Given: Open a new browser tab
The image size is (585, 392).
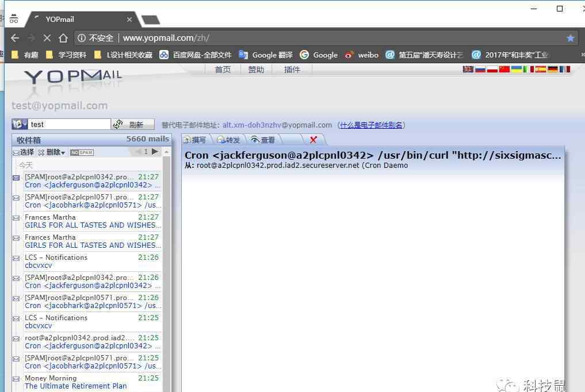Looking at the screenshot, I should (x=151, y=20).
